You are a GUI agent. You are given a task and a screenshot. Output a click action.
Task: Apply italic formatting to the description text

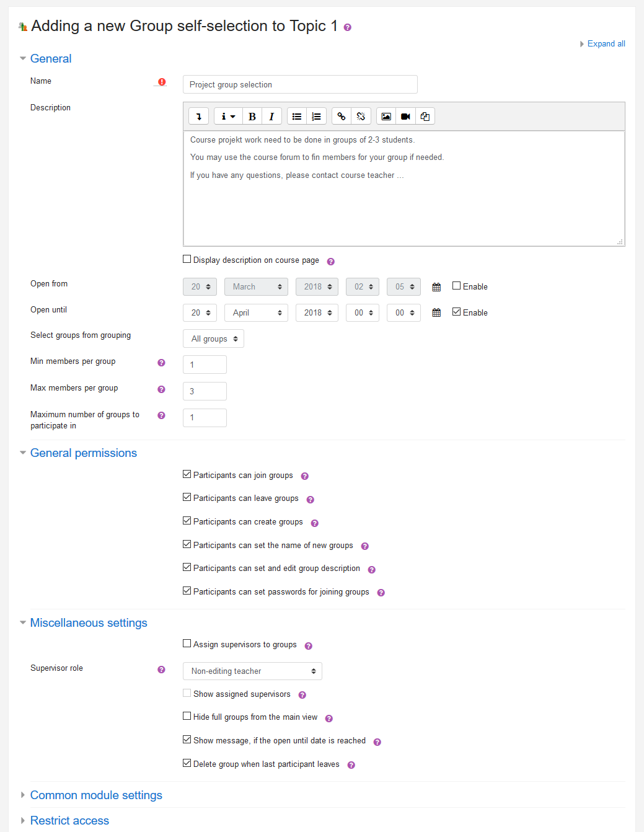tap(271, 116)
